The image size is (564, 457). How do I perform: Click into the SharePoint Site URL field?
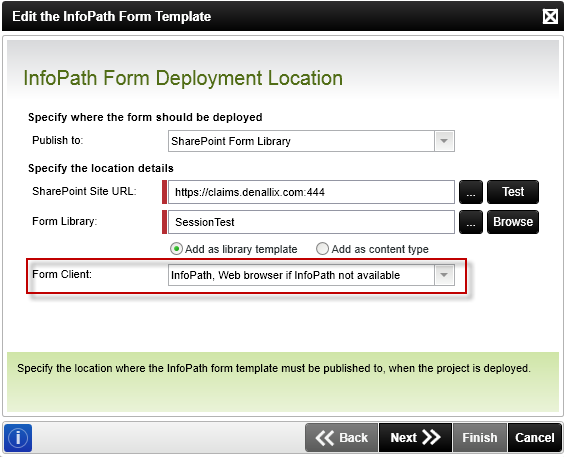click(311, 192)
